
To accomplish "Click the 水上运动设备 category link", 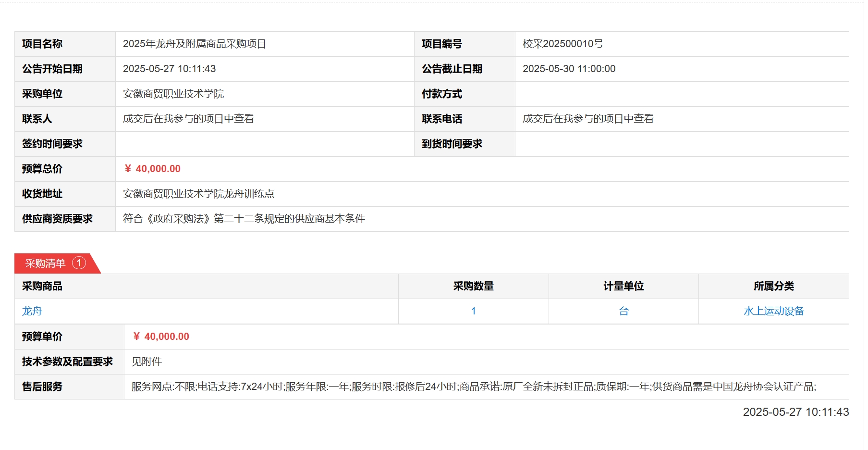I will click(773, 311).
